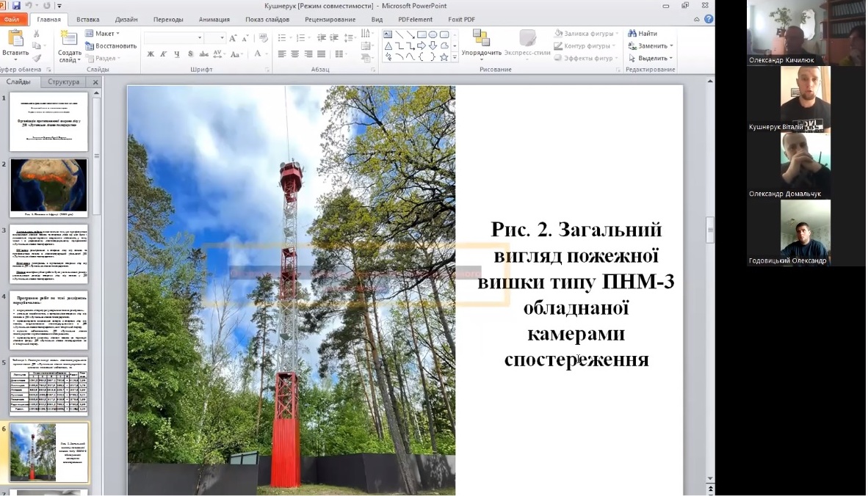
Task: Expand the Создать слайд dropdown arrow
Action: [x=78, y=59]
